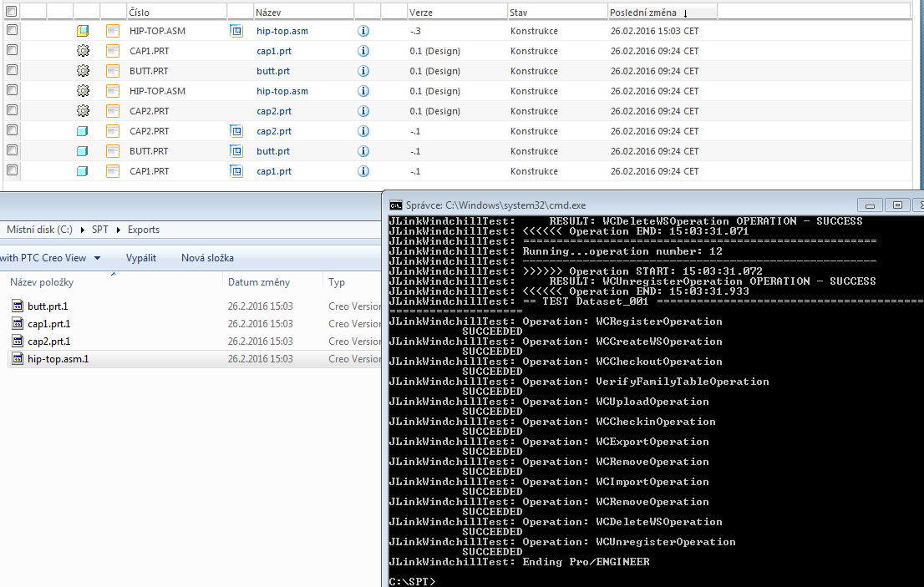Open butt.prt link in 0.1 (Design) row
The width and height of the screenshot is (924, 587).
[273, 71]
